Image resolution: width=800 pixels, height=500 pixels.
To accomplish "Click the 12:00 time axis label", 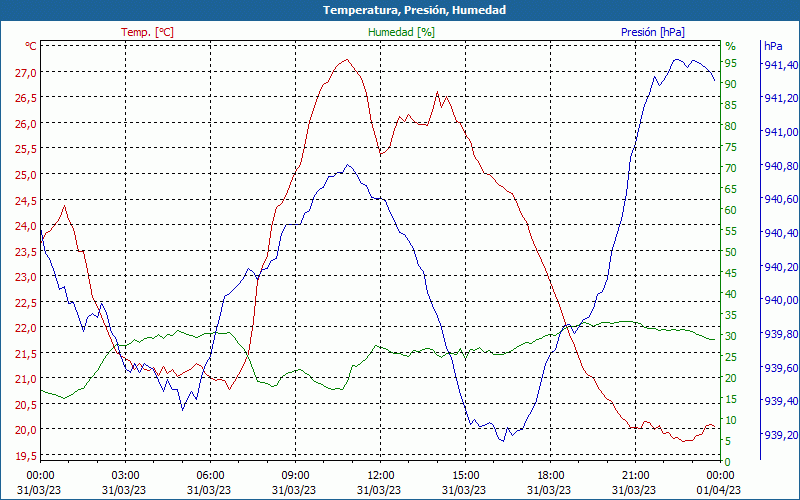I will [x=379, y=477].
